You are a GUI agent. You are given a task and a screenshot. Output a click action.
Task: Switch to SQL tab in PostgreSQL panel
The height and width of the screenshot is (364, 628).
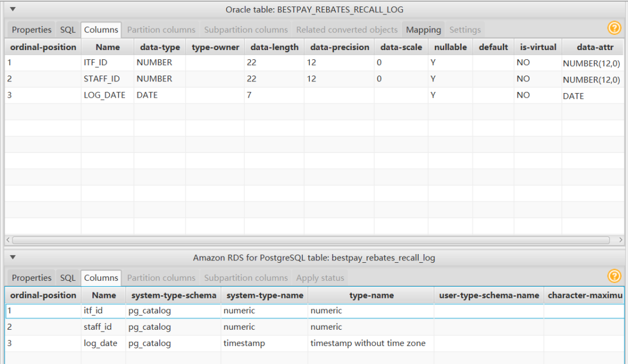(x=68, y=278)
